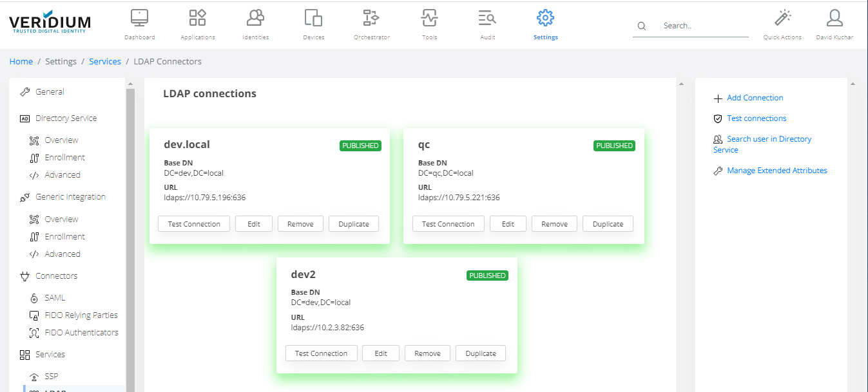Open the Applications icon in top navigation
Screen dimensions: 868x392
point(197,18)
